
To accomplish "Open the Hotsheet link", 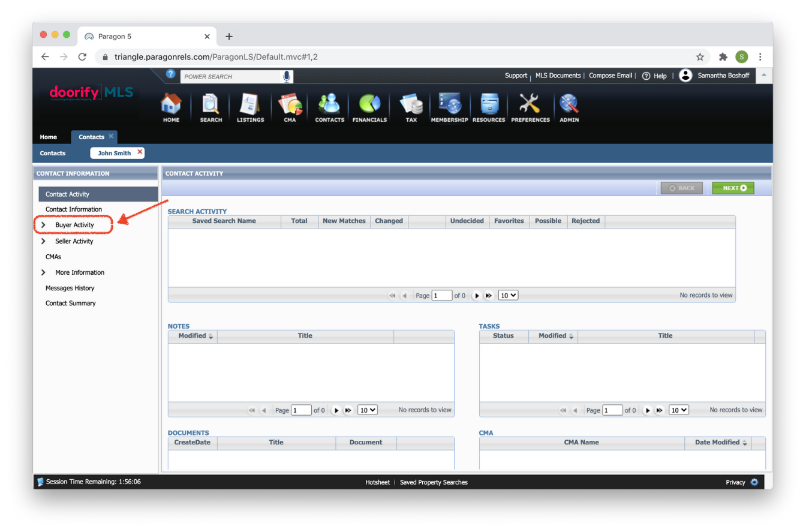I will point(378,482).
